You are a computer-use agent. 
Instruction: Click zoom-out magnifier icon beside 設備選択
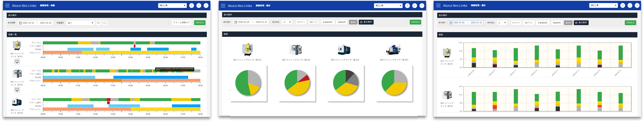(x=105, y=23)
